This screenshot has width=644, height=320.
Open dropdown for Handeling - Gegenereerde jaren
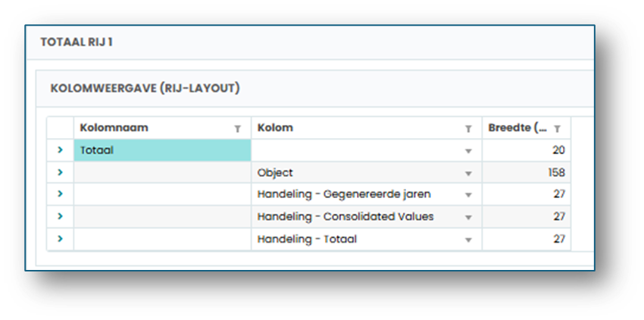pyautogui.click(x=468, y=195)
